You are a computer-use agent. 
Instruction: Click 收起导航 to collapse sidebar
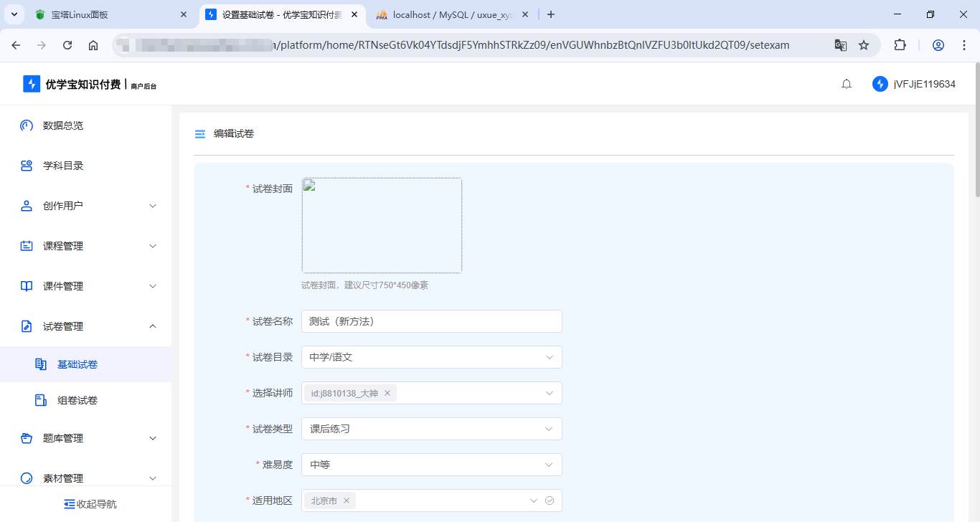(x=90, y=504)
